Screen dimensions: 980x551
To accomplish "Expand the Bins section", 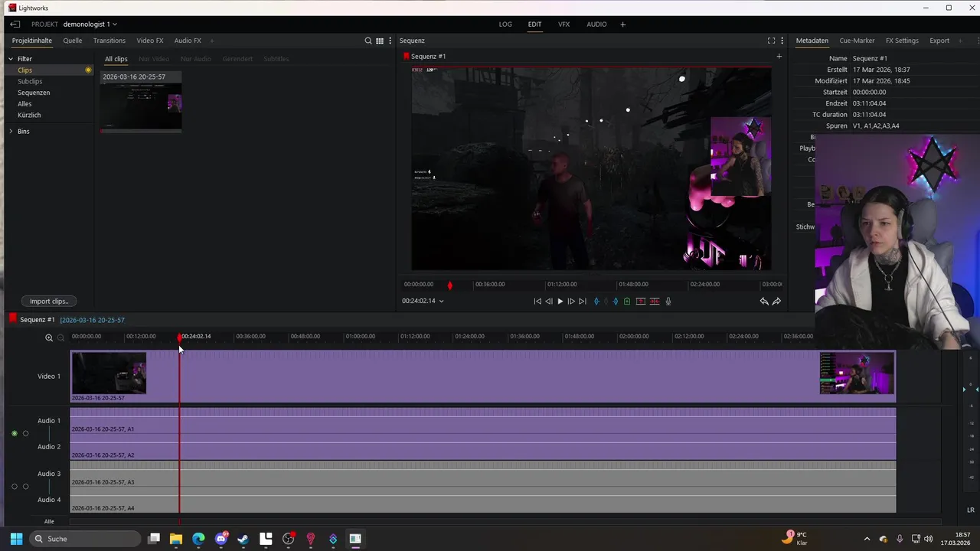I will [x=11, y=132].
